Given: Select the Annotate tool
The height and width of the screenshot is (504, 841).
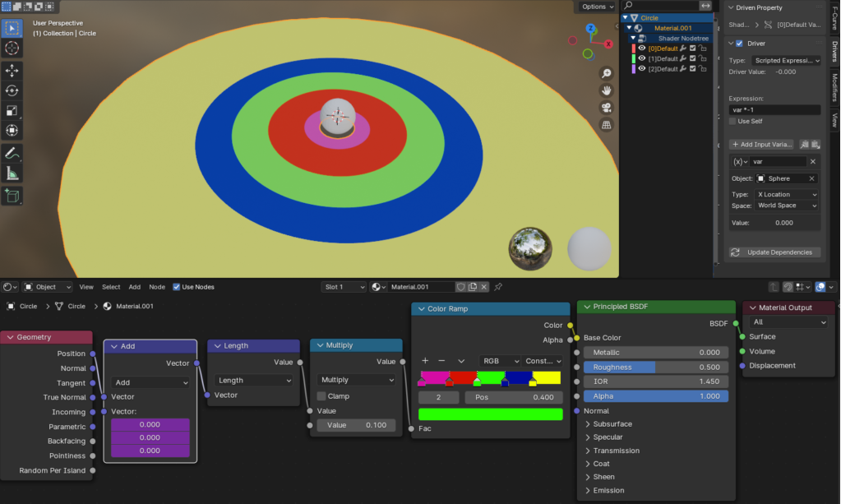Looking at the screenshot, I should pos(12,154).
